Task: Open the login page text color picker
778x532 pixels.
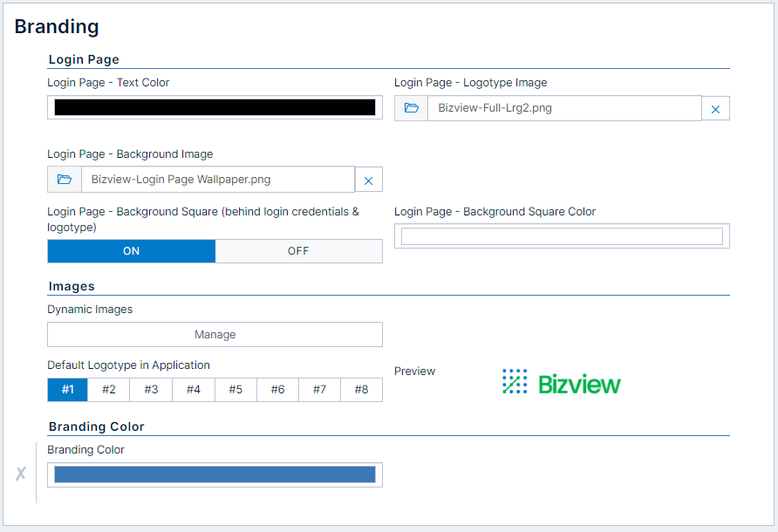Action: point(215,106)
